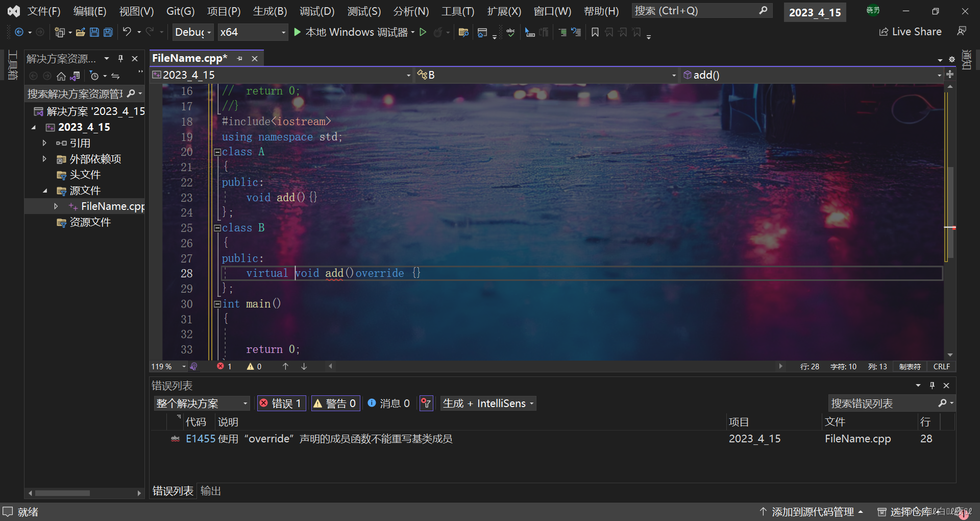Image resolution: width=980 pixels, height=521 pixels.
Task: Open a file with the folder icon
Action: [81, 32]
